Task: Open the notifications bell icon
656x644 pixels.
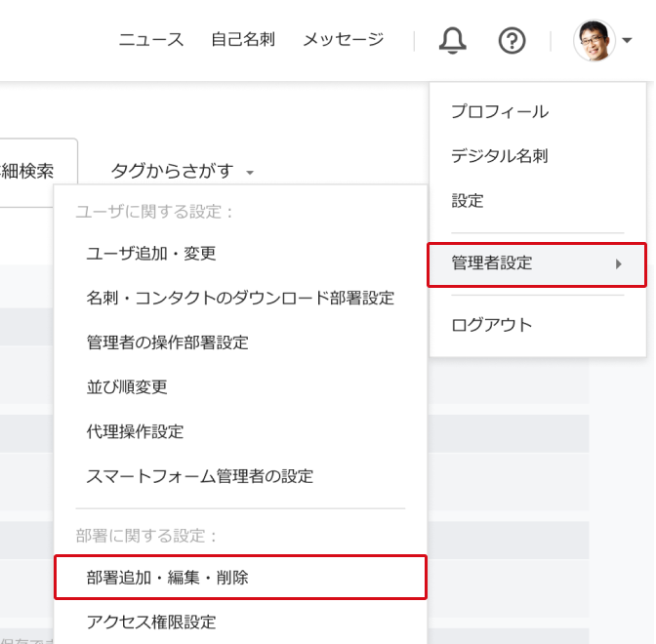Action: coord(453,40)
